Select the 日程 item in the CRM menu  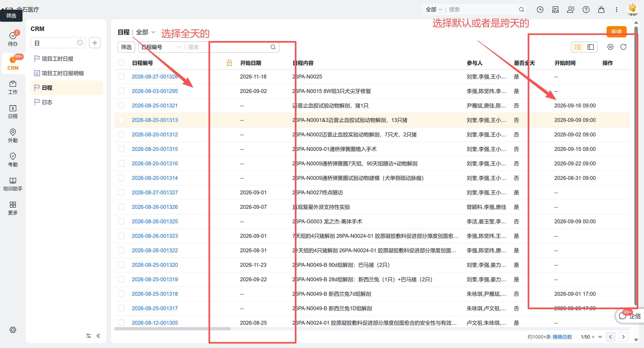click(x=66, y=88)
